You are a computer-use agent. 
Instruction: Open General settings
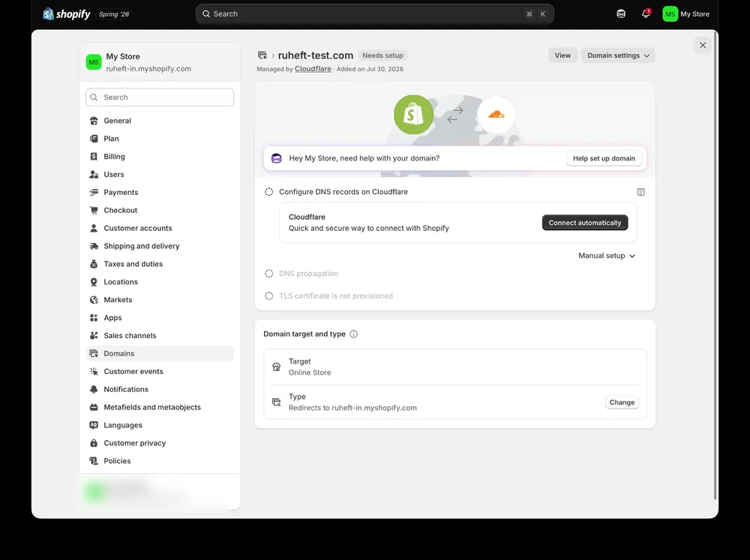click(160, 121)
